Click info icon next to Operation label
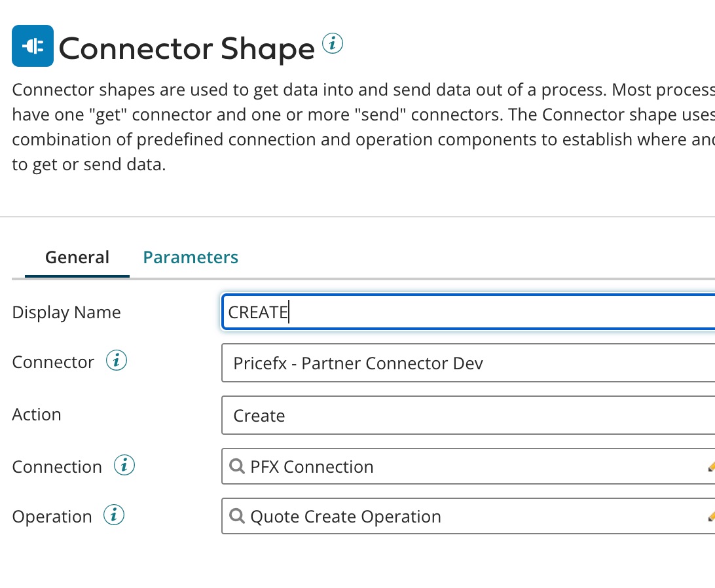This screenshot has height=588, width=715. click(x=114, y=516)
